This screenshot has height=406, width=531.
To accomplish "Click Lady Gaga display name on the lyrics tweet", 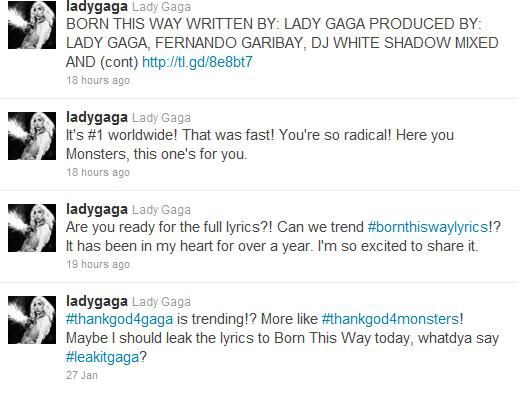I will click(161, 210).
